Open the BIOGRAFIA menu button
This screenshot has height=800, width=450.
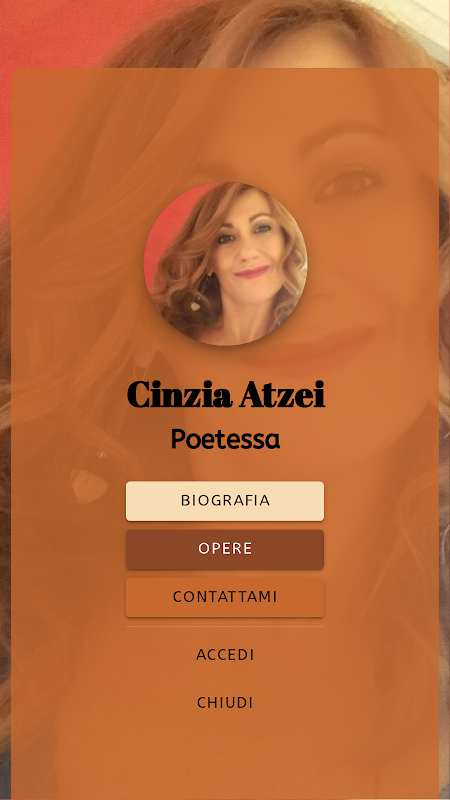pyautogui.click(x=225, y=501)
